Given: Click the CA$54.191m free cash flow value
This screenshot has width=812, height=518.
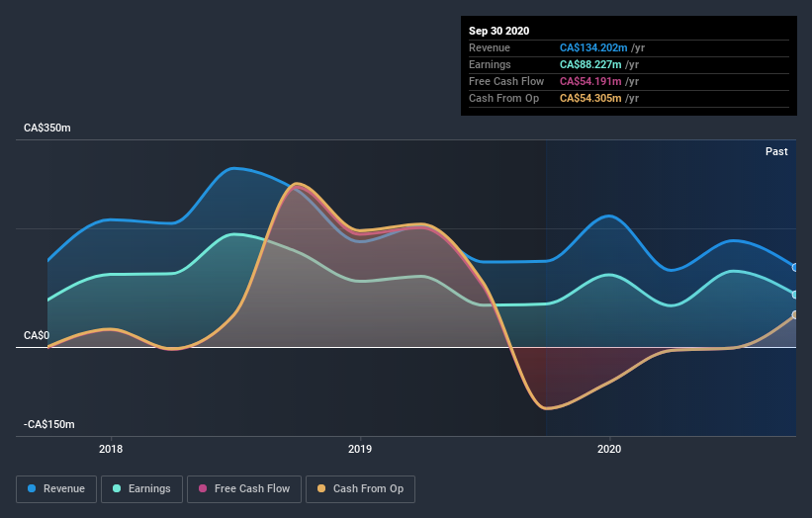Looking at the screenshot, I should [x=590, y=81].
